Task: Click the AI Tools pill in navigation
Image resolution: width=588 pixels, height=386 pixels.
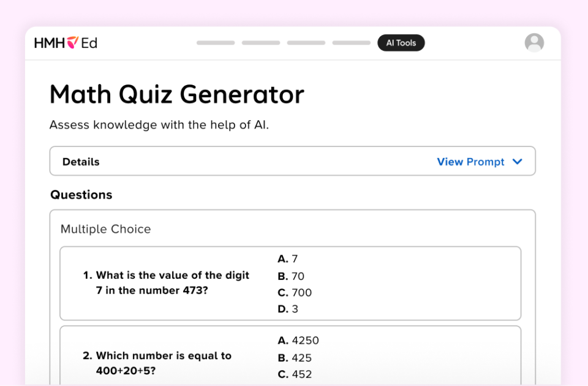Action: pos(401,43)
